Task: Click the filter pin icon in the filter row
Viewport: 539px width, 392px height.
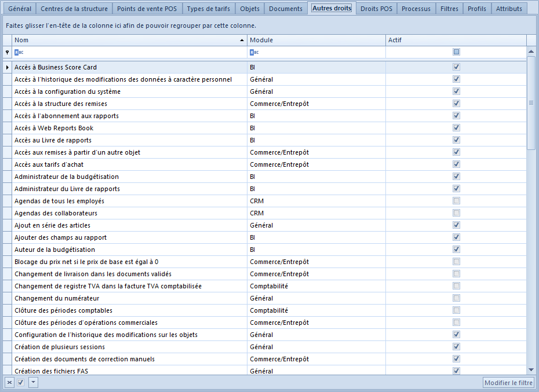Action: 7,52
